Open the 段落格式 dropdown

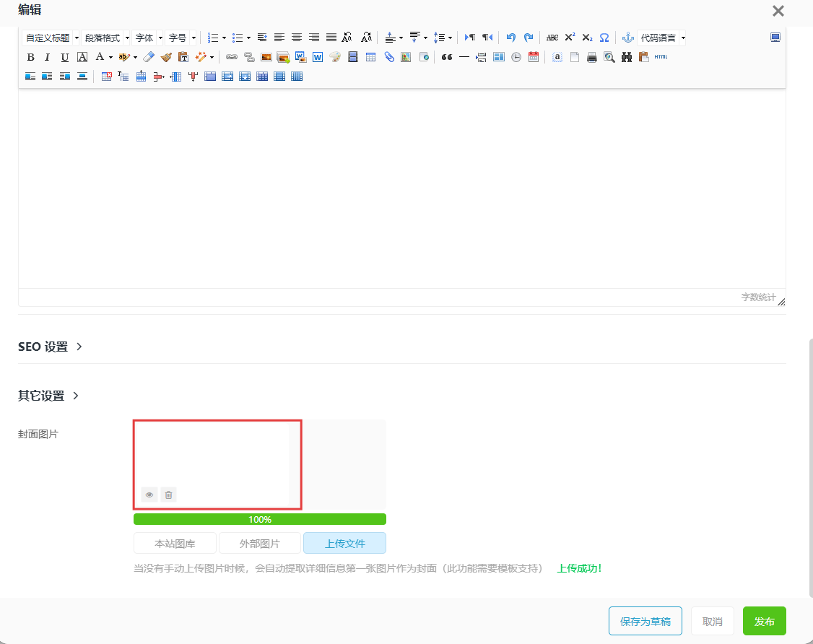[106, 38]
